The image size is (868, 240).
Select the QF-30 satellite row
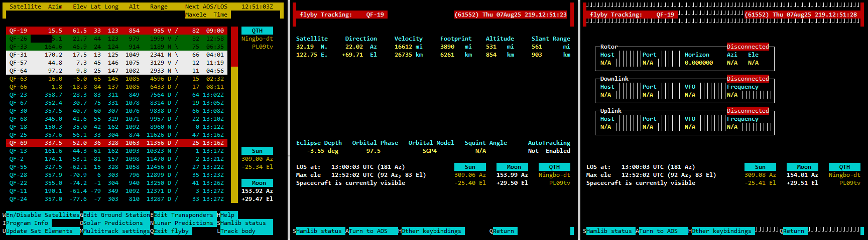116,111
